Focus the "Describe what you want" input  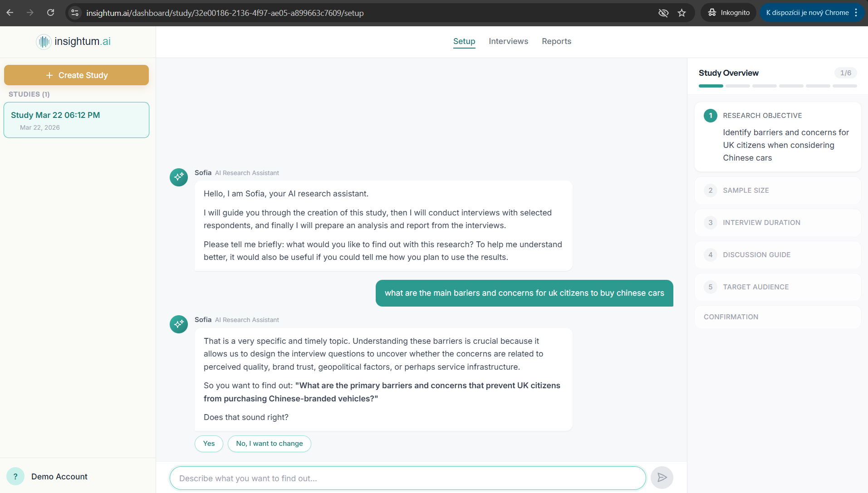(407, 478)
